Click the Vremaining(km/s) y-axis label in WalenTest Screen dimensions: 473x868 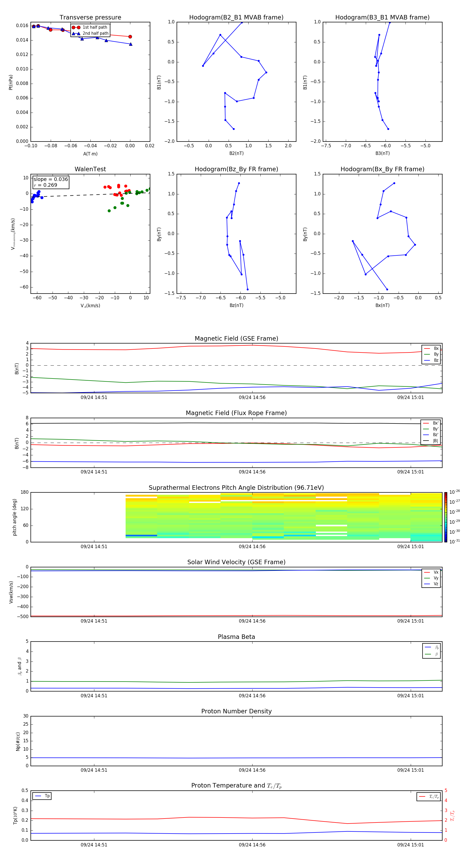(13, 234)
